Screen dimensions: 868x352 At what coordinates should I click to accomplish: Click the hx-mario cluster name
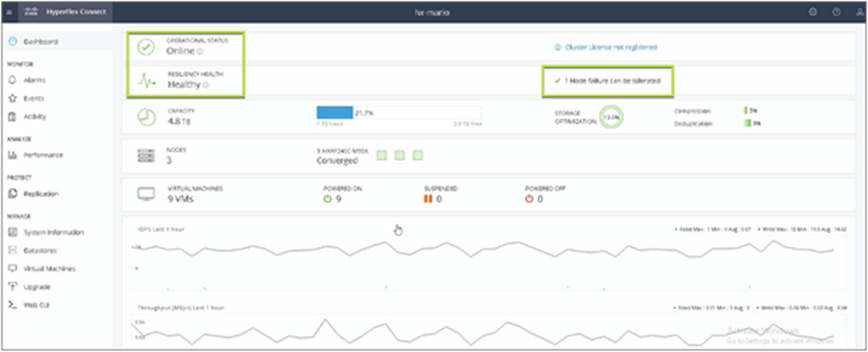coord(432,12)
